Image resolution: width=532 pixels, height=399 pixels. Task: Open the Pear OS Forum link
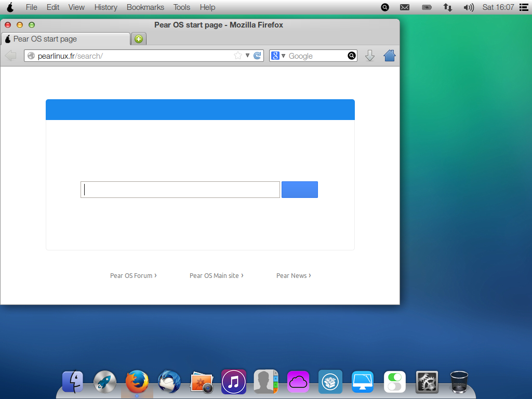(134, 275)
